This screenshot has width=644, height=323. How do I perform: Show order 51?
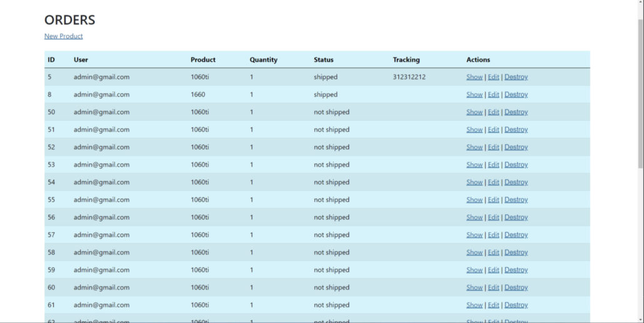coord(475,130)
